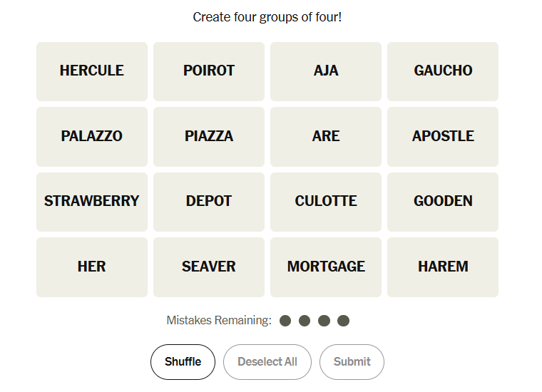Choose the PALAZZO word tile
Screen dimensions: 542x392
(92, 136)
